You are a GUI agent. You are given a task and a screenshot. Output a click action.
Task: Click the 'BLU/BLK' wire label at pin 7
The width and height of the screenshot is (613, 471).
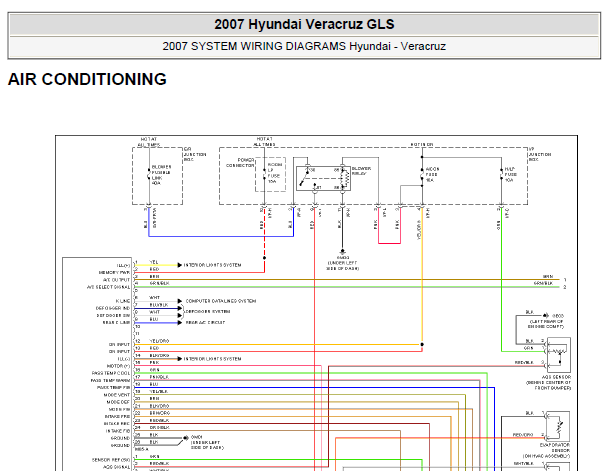click(x=159, y=304)
